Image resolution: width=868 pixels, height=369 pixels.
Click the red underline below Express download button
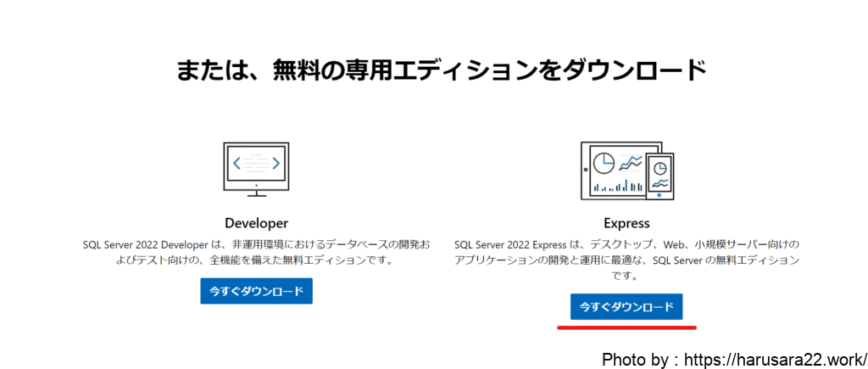(626, 326)
